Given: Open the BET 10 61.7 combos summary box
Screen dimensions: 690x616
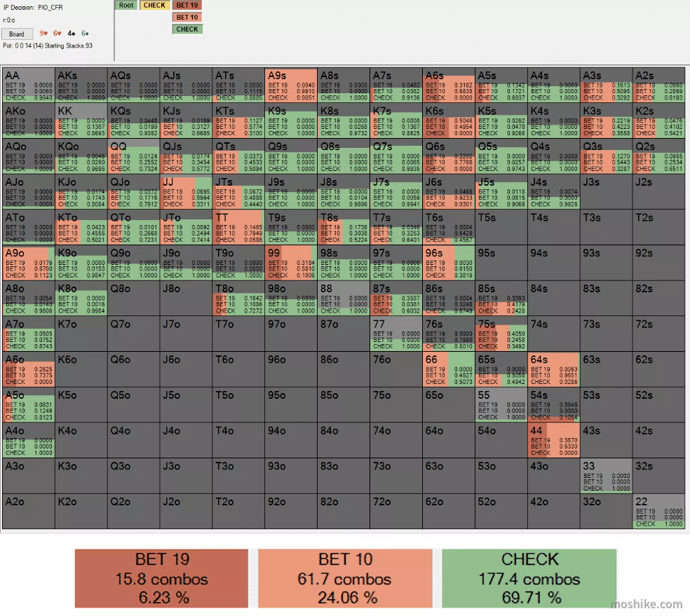Looking at the screenshot, I should (x=345, y=578).
